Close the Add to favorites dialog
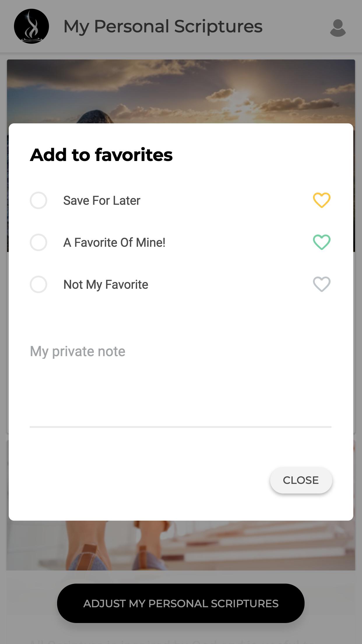Image resolution: width=362 pixels, height=644 pixels. (301, 480)
